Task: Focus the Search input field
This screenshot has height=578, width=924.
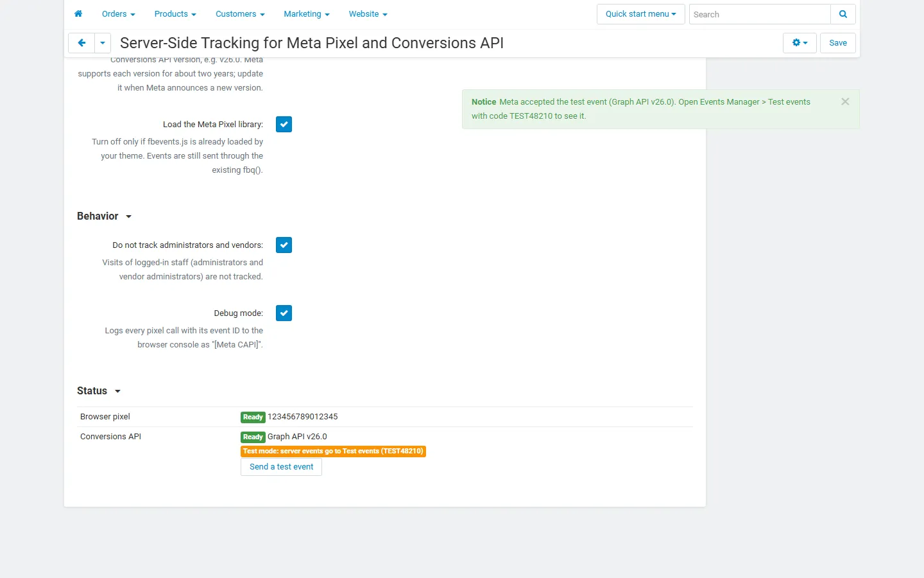Action: click(760, 14)
